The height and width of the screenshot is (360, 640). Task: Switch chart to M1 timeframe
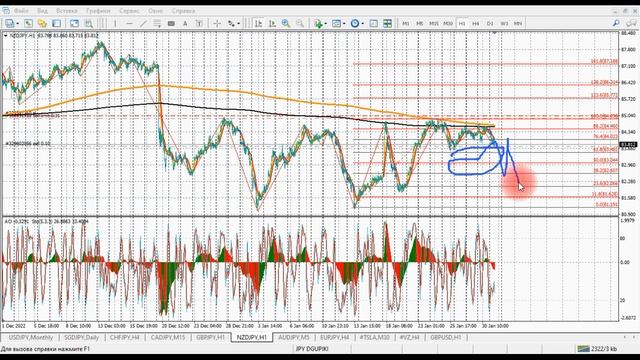pos(406,24)
